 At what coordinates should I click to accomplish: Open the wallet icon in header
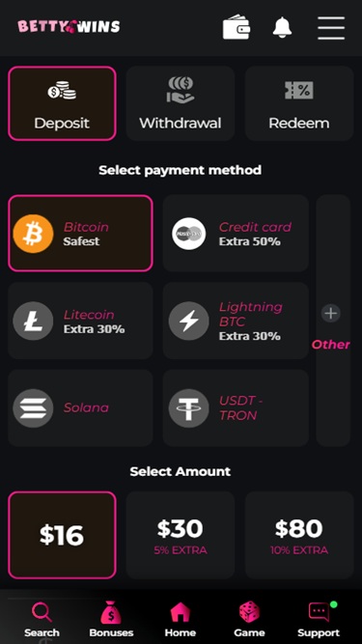236,27
